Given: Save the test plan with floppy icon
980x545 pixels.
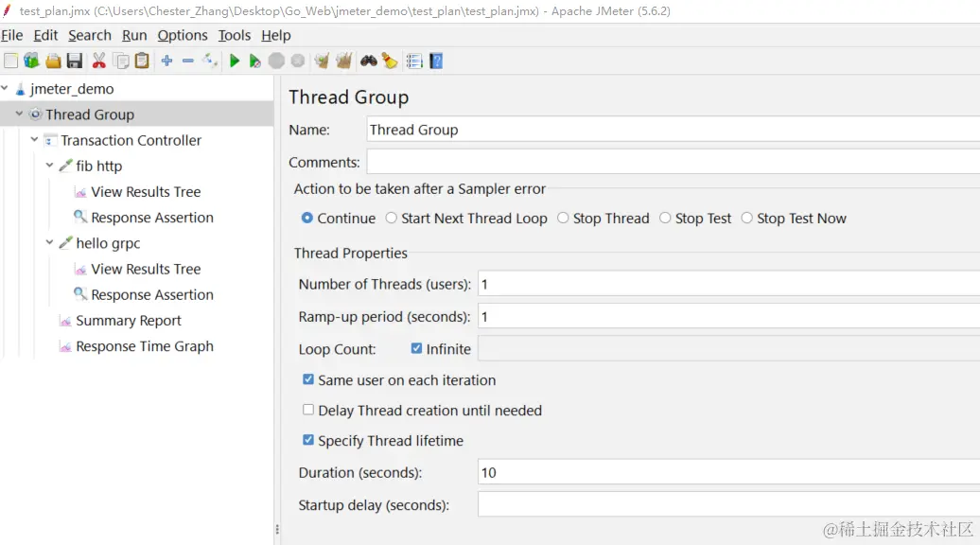Looking at the screenshot, I should pos(75,61).
